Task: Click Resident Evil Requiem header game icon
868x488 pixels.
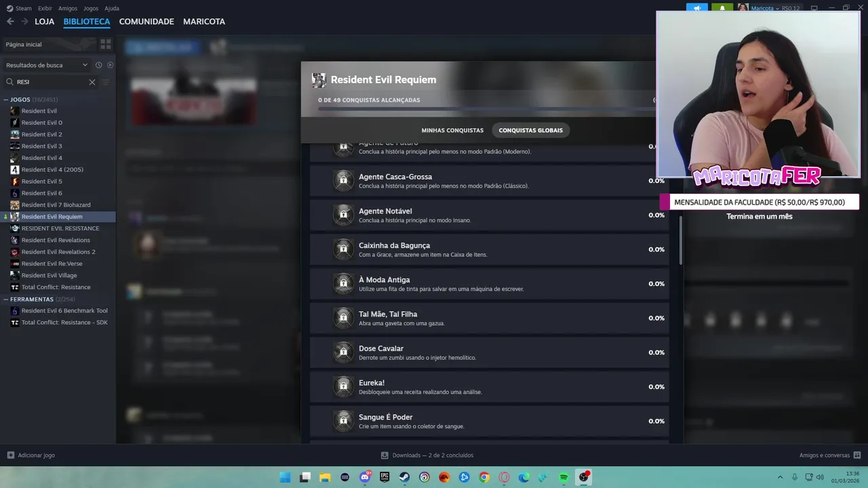Action: 319,80
